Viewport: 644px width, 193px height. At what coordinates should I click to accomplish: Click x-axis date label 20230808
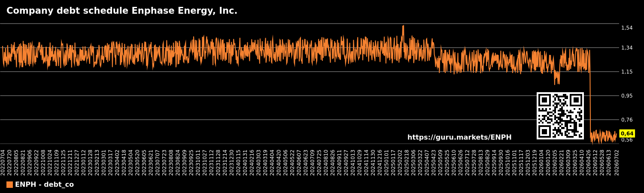click(171, 163)
